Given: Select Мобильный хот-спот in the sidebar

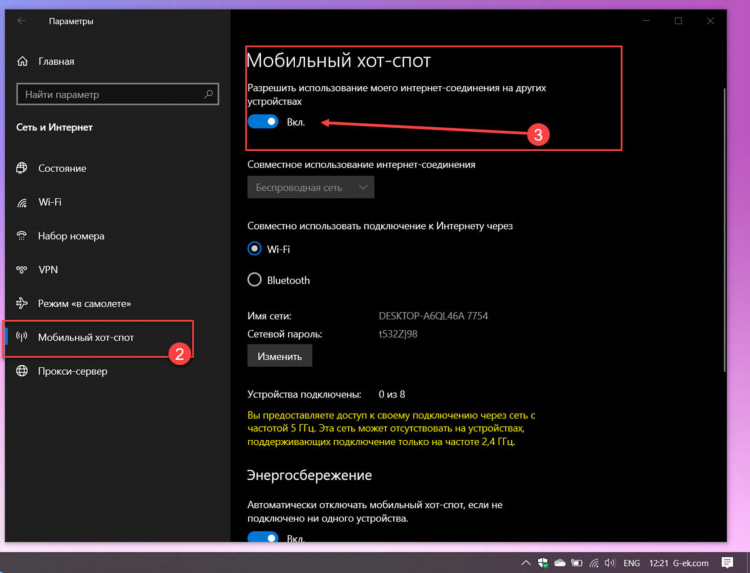Looking at the screenshot, I should tap(75, 337).
